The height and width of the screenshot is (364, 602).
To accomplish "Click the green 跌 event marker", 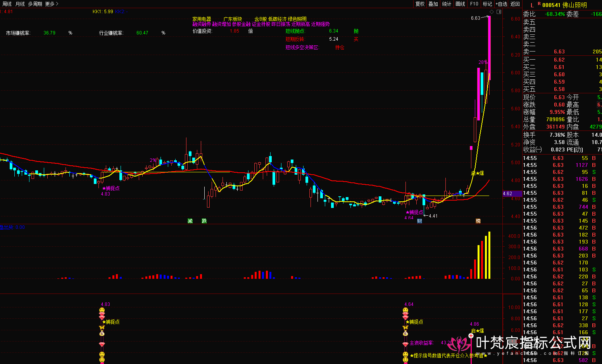I will tap(204, 221).
